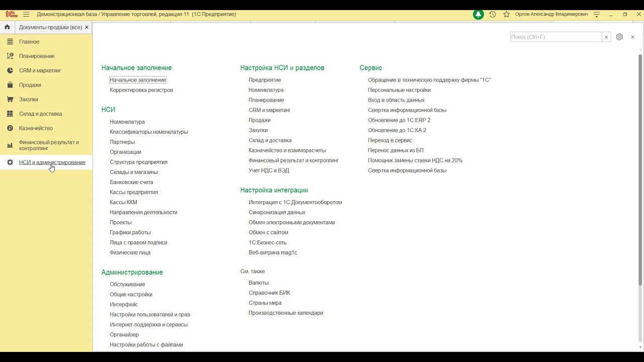Open Валюты under См. также

click(259, 283)
